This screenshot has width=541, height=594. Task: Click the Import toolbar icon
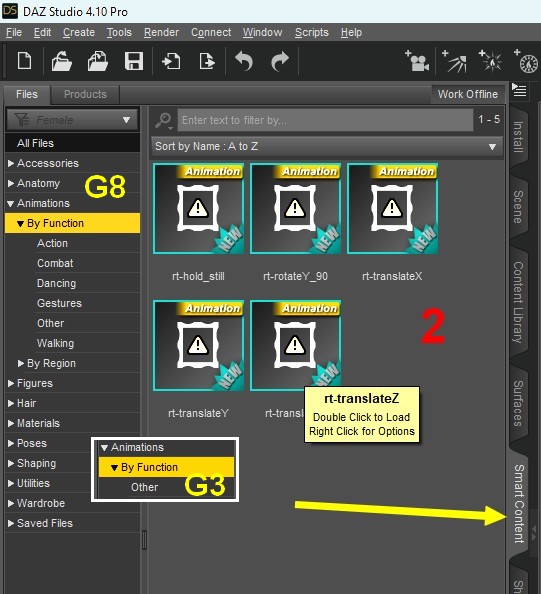171,61
